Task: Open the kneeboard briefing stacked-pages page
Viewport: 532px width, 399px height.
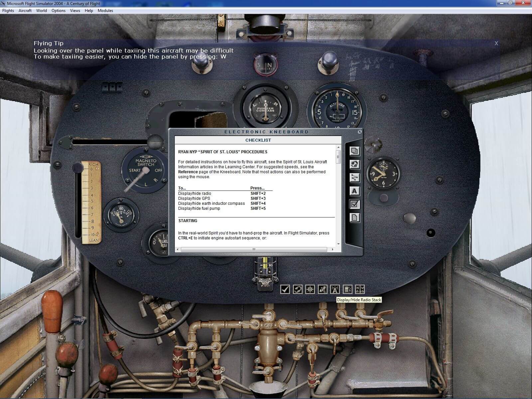Action: 354,151
